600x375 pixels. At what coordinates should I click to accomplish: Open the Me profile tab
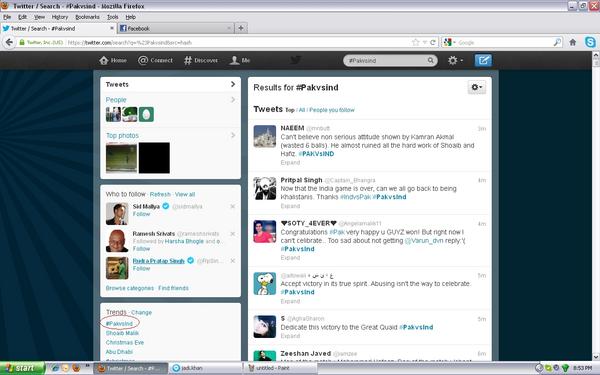[240, 60]
